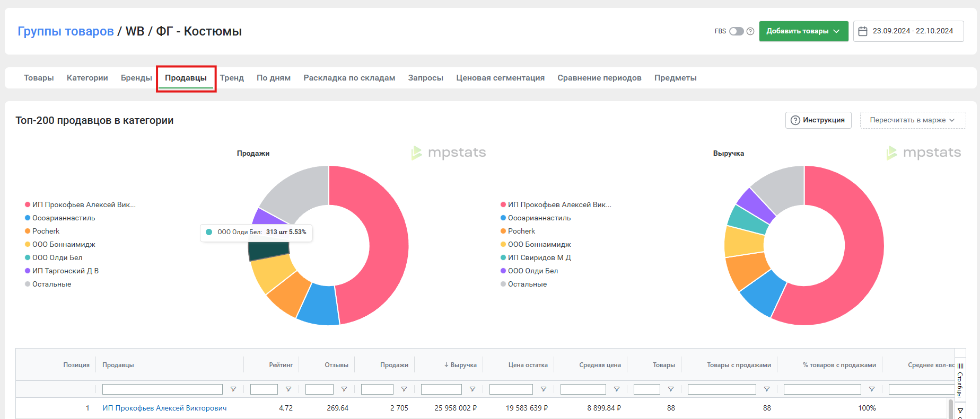
Task: Toggle ООО Боннаимидж legend item in Продажи chart
Action: 60,244
